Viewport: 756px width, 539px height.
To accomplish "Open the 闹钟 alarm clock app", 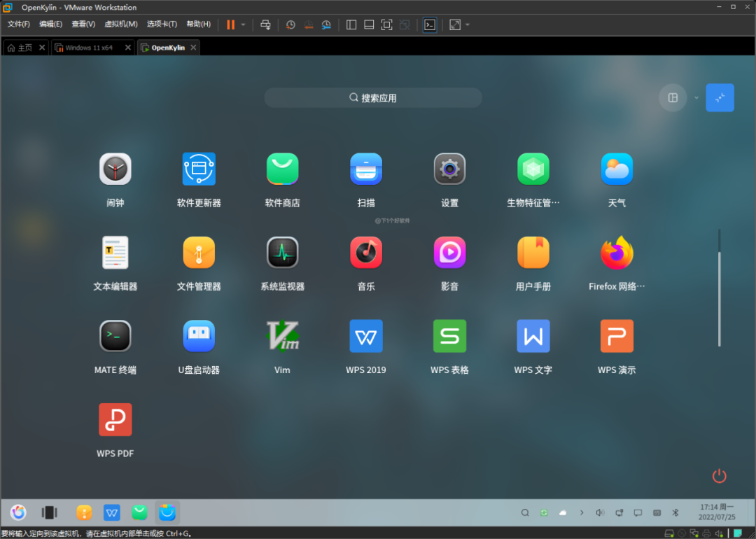I will 115,169.
